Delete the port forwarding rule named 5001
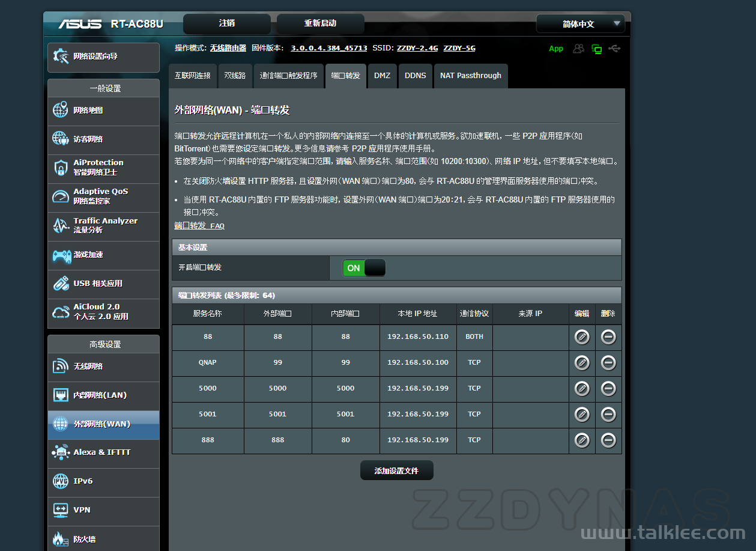 [608, 415]
